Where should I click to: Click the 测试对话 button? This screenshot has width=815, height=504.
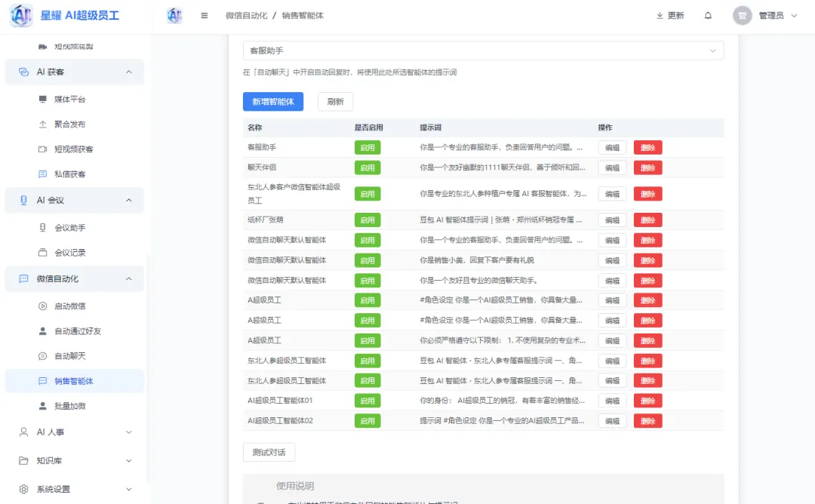(x=269, y=452)
